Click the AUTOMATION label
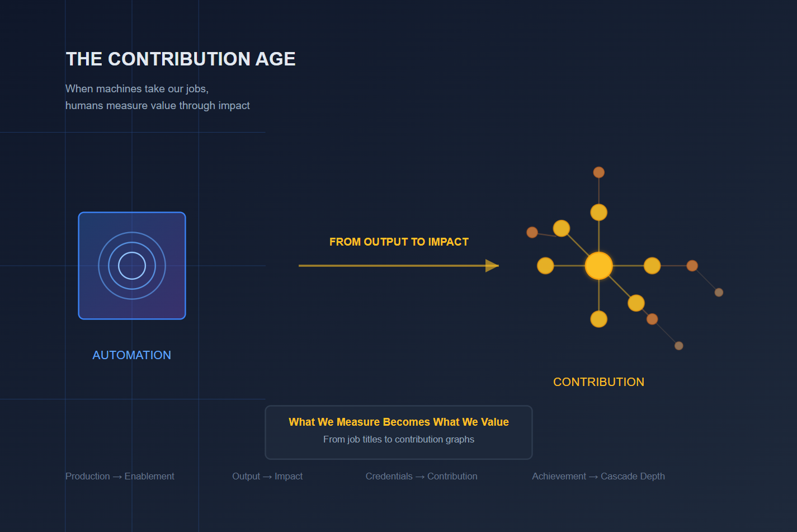 (131, 355)
